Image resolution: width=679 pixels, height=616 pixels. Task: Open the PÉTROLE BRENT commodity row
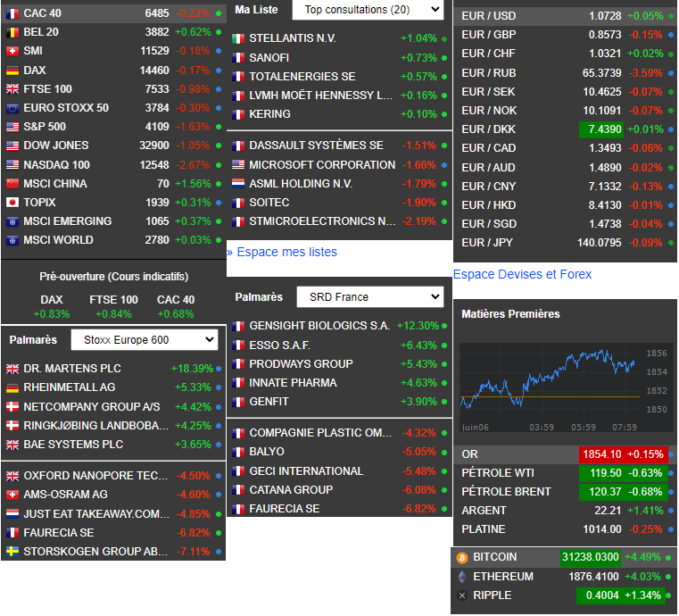(x=565, y=492)
